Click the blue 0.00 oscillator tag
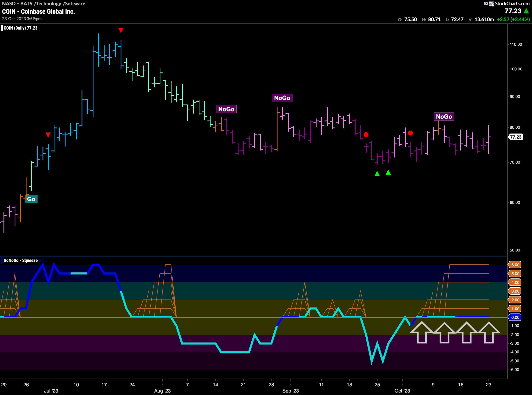 coord(515,317)
